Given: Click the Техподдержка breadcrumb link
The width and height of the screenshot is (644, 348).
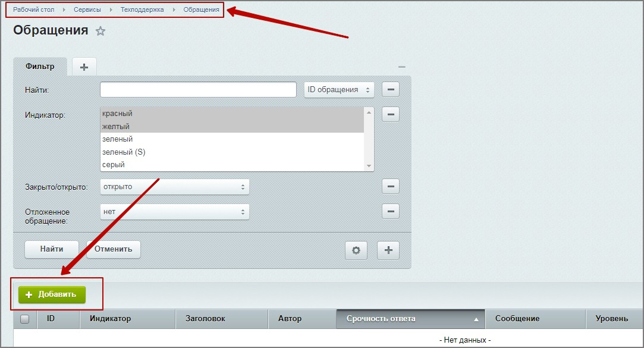Looking at the screenshot, I should point(142,10).
